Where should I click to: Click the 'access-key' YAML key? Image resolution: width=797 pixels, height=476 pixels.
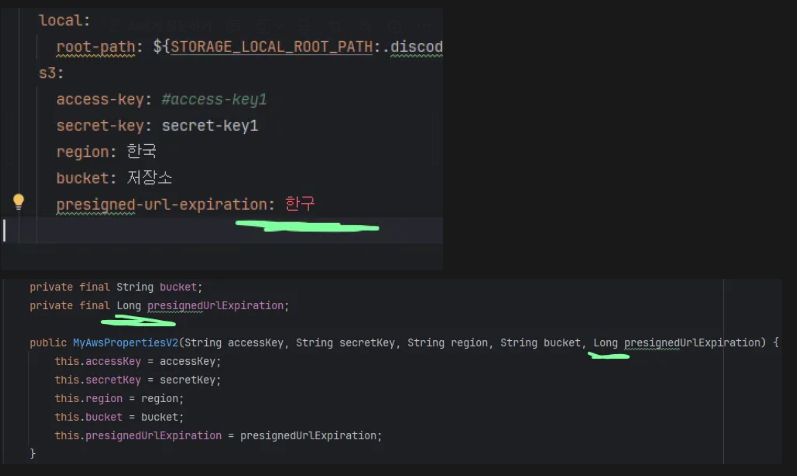pos(100,99)
